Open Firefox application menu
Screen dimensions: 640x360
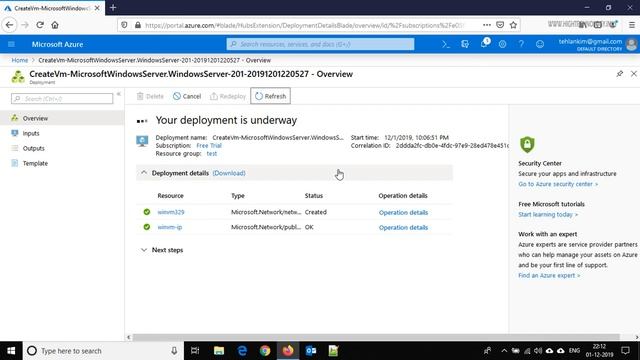[631, 25]
